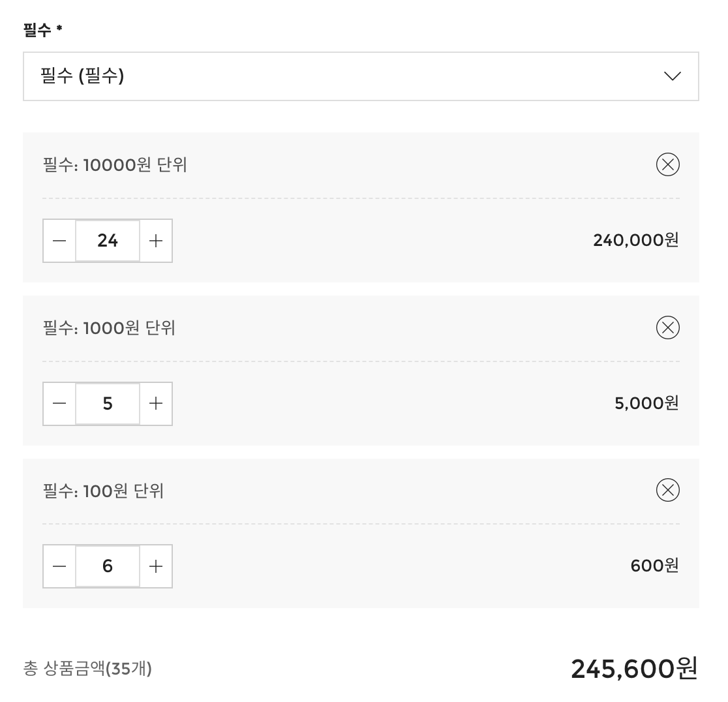Click the 245,600원 total amount

(x=633, y=669)
